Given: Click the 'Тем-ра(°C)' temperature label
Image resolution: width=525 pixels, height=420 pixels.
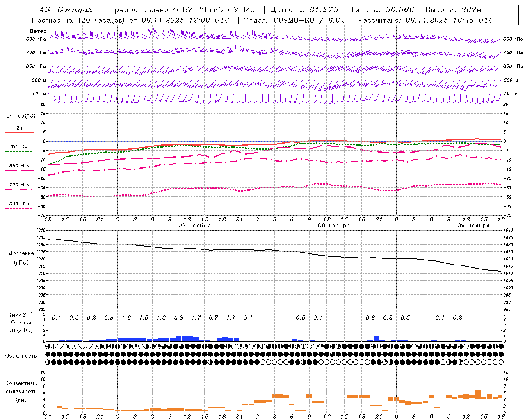Looking at the screenshot, I should 19,116.
